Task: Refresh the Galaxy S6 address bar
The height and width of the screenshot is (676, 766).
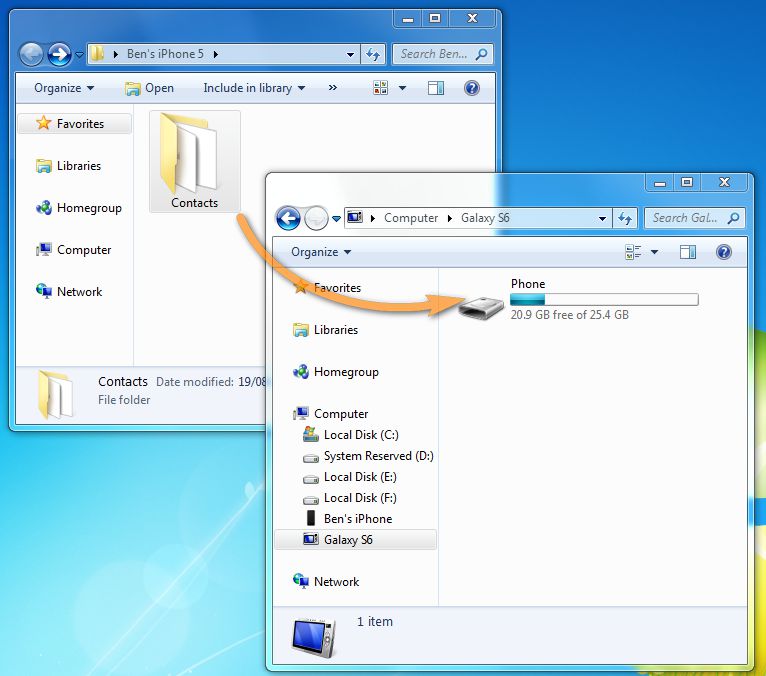Action: (x=626, y=218)
